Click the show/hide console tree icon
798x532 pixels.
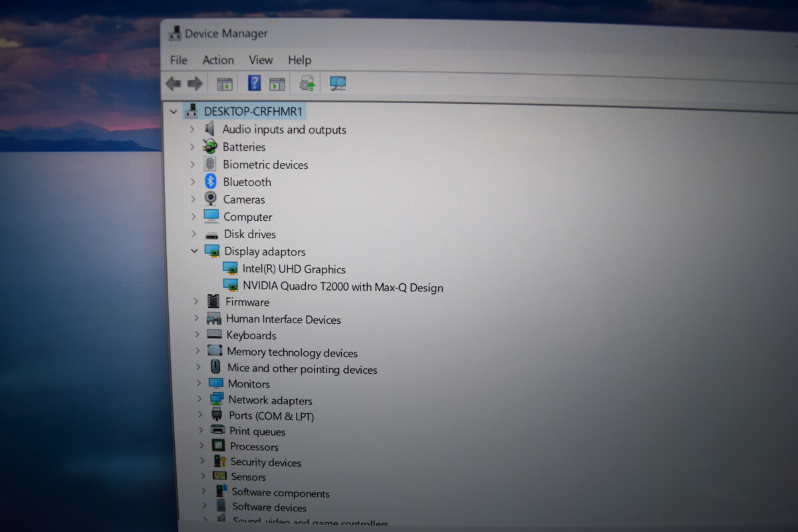click(x=225, y=84)
